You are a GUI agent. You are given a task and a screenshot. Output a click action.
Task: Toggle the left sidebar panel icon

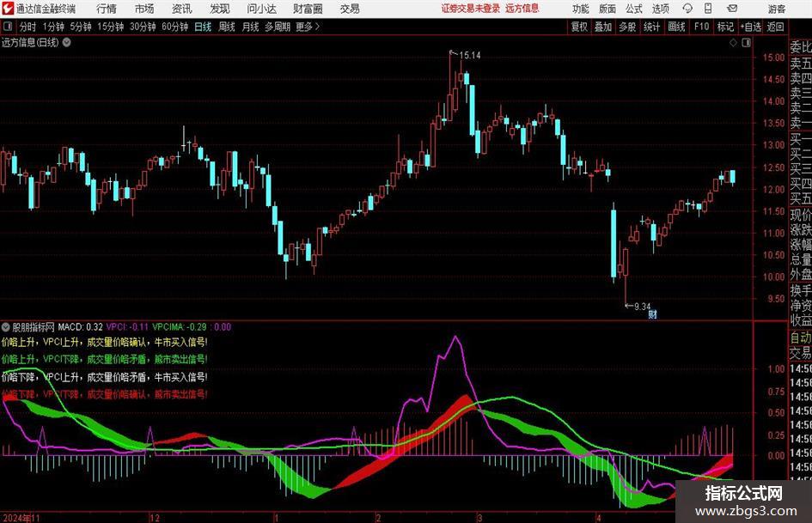click(x=7, y=27)
